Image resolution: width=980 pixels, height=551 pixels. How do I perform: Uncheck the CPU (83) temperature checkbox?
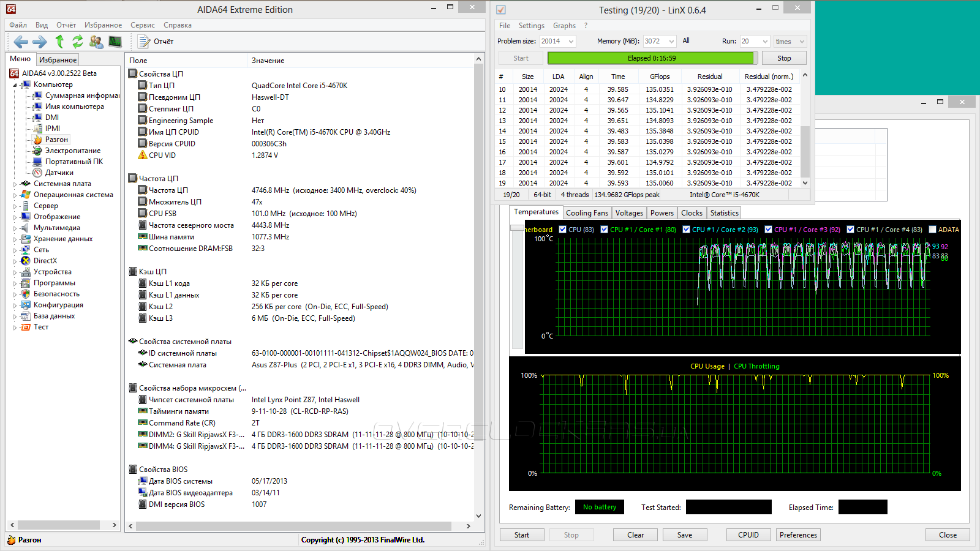pyautogui.click(x=563, y=230)
